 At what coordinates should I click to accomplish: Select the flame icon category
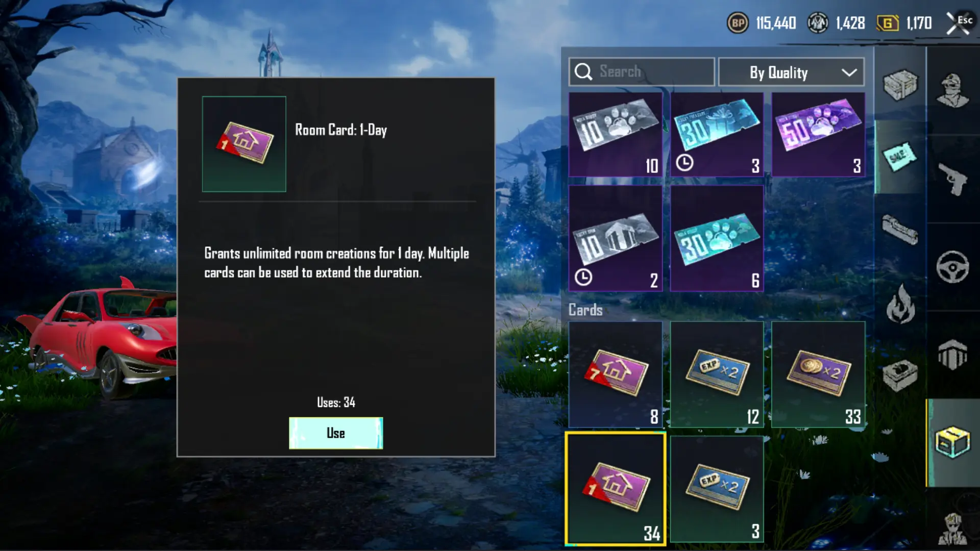pyautogui.click(x=900, y=305)
